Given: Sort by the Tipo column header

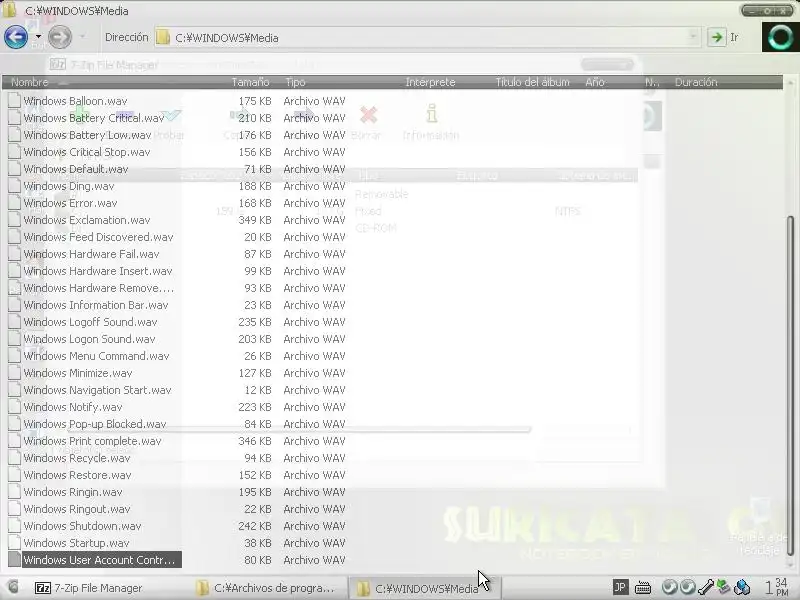Looking at the screenshot, I should [295, 82].
